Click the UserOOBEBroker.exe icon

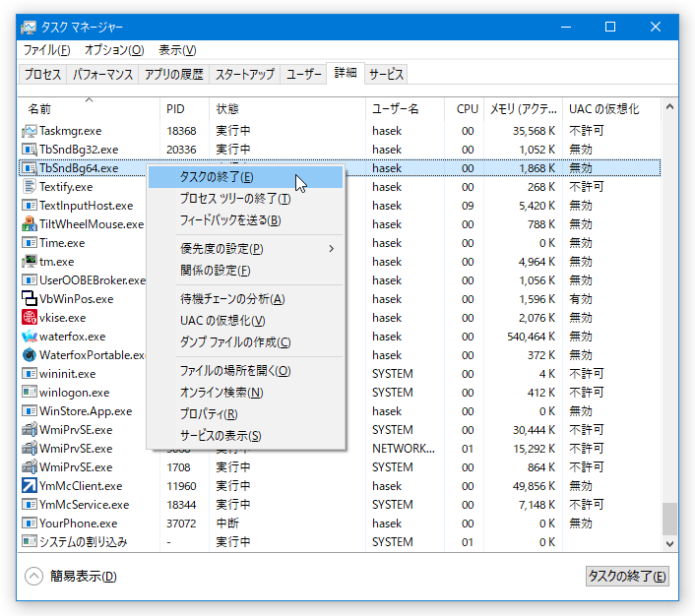pos(30,280)
